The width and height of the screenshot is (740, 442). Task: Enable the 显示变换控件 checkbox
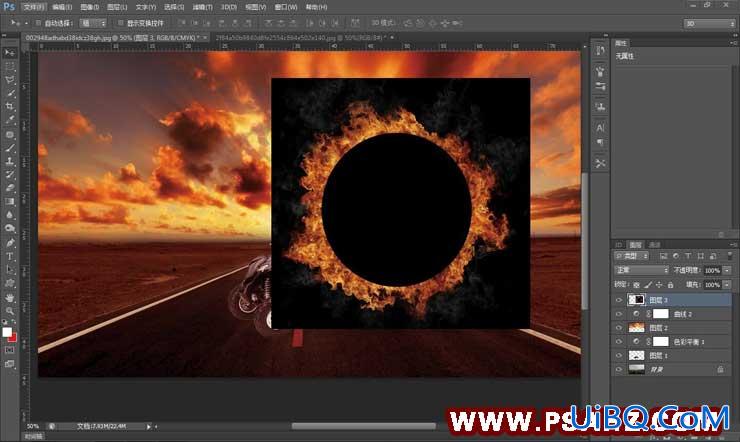[120, 23]
